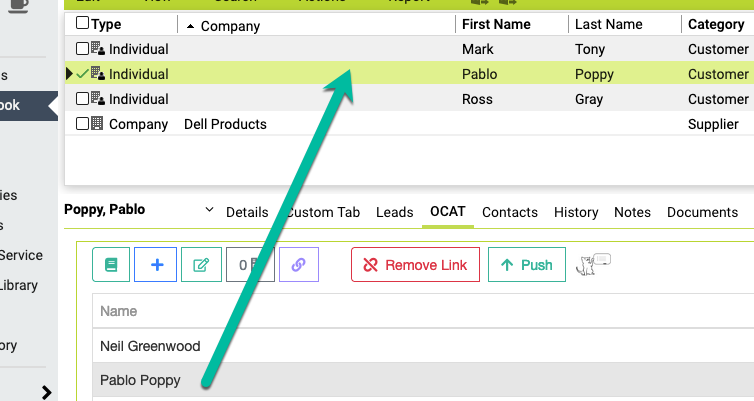Click the green book icon button
The image size is (754, 401).
coord(111,265)
